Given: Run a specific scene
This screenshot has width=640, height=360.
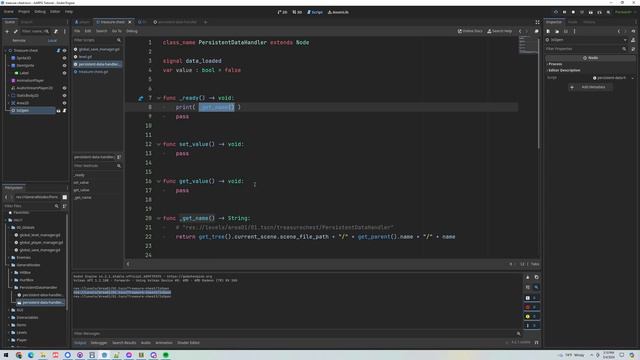Looking at the screenshot, I should tap(599, 12).
